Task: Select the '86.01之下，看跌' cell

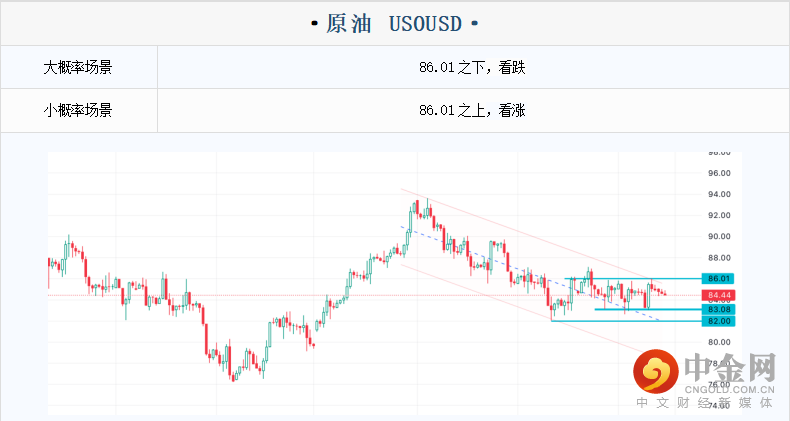Action: [472, 68]
